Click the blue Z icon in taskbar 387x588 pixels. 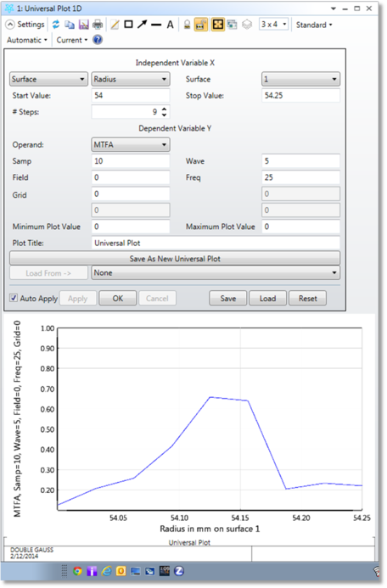[x=179, y=571]
